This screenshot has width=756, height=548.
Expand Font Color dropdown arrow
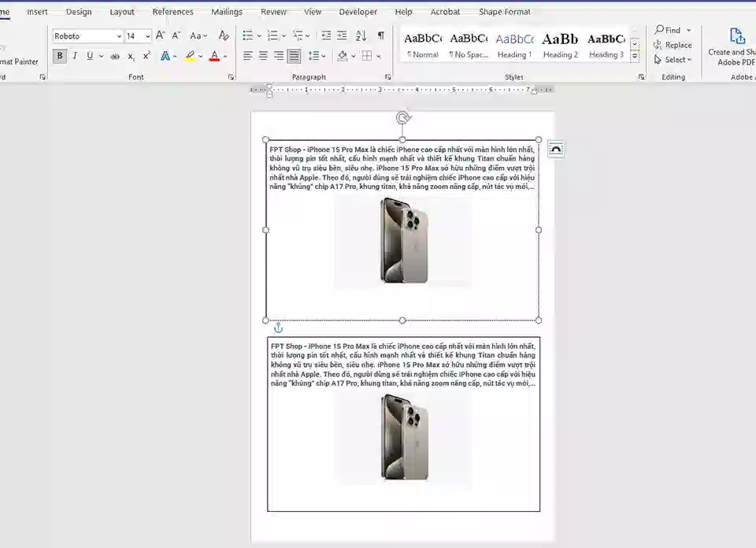pos(225,57)
